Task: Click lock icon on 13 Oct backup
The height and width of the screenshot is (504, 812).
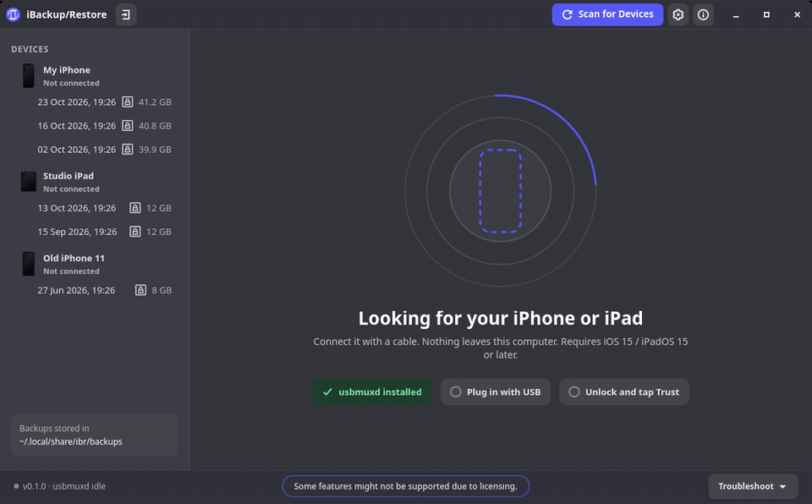Action: 135,208
